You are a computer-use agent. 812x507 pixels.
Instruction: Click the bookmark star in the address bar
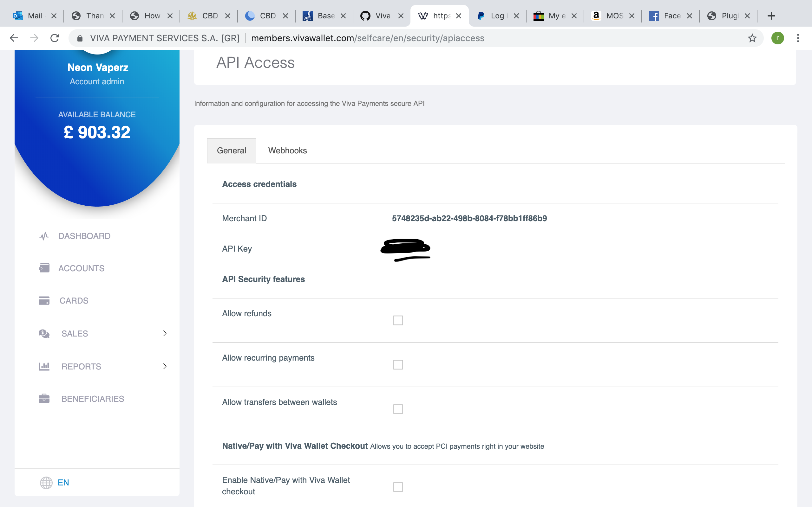(753, 38)
